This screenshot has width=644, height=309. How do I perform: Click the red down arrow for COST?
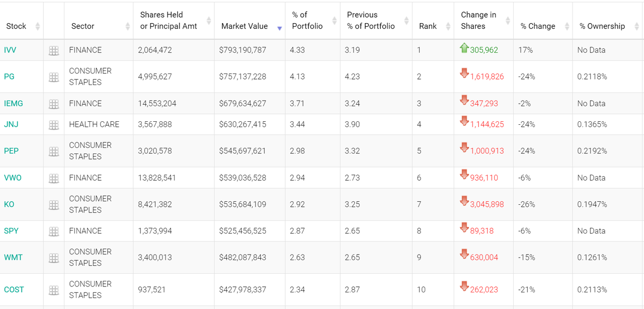(x=464, y=287)
